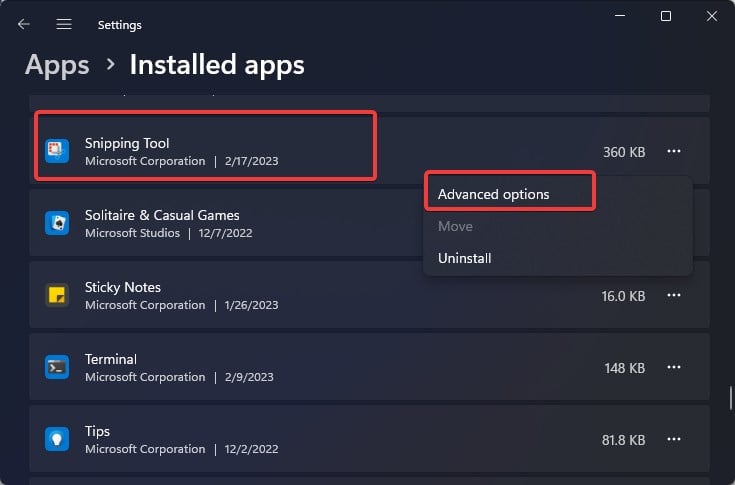Select Advanced options from context menu
The width and height of the screenshot is (735, 485).
494,194
